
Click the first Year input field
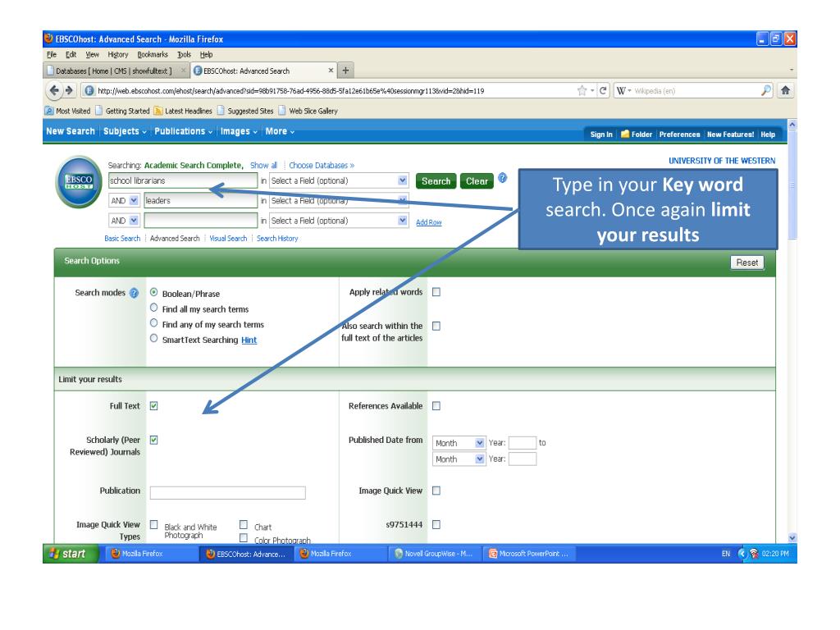(523, 442)
